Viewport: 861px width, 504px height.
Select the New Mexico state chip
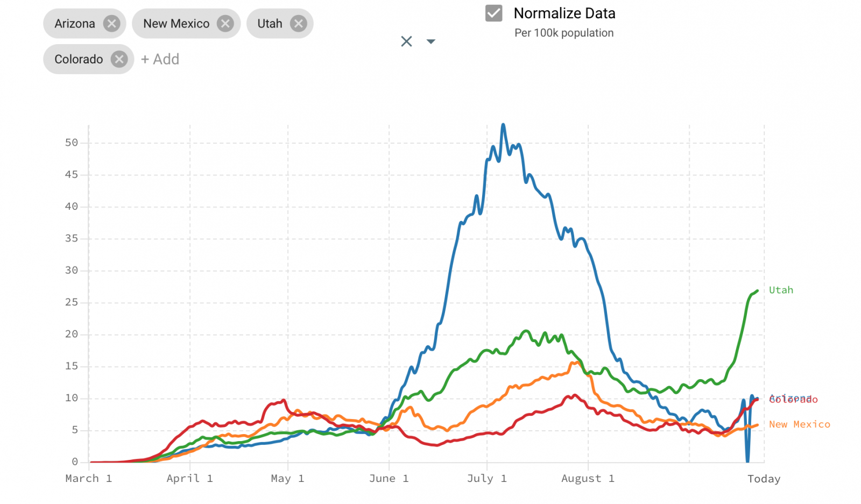(176, 24)
